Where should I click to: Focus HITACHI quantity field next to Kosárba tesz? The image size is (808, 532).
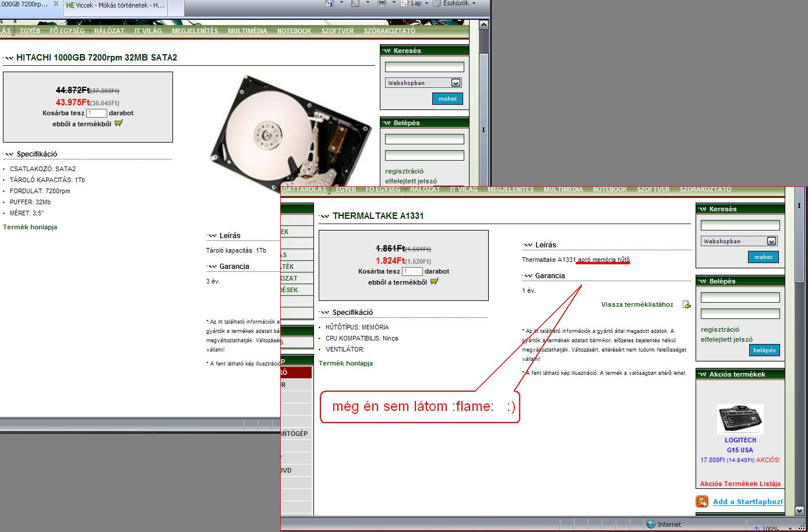tap(97, 114)
